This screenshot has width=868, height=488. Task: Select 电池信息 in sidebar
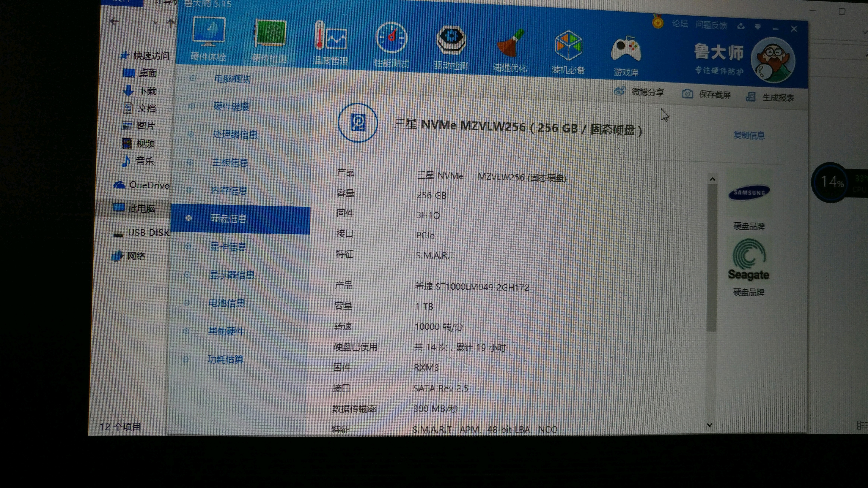227,303
